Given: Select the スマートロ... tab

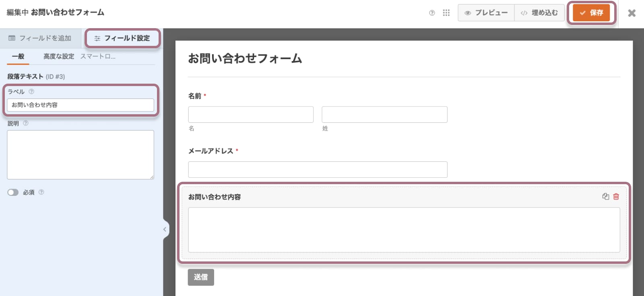Looking at the screenshot, I should tap(98, 57).
